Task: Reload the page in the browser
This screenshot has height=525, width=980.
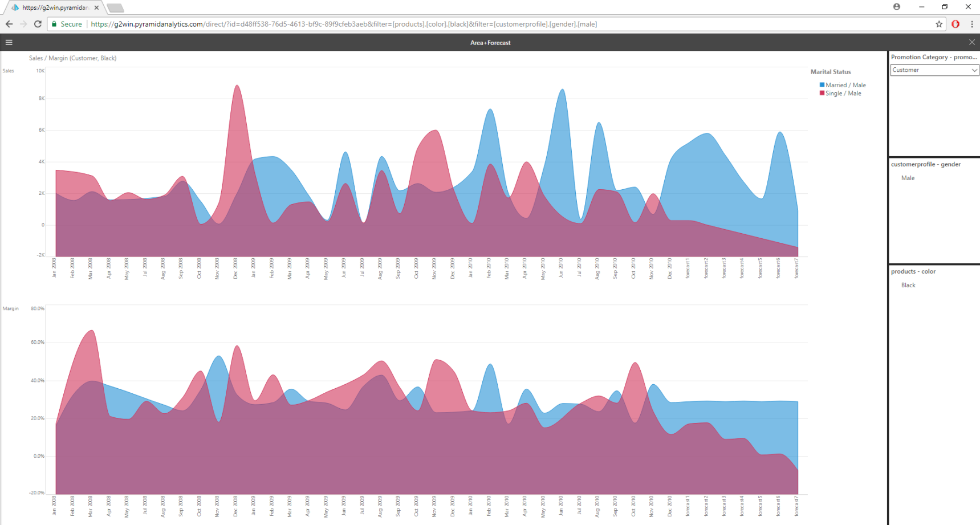Action: coord(38,24)
